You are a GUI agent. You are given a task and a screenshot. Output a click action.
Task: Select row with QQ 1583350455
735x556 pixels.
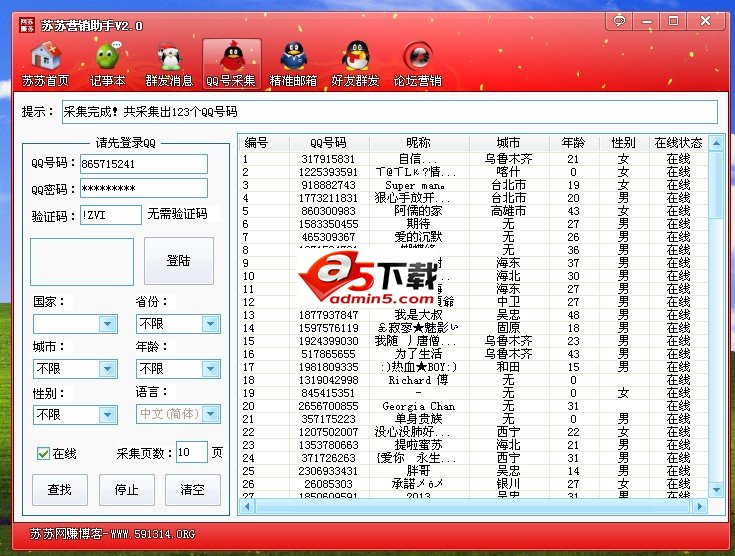pyautogui.click(x=473, y=224)
